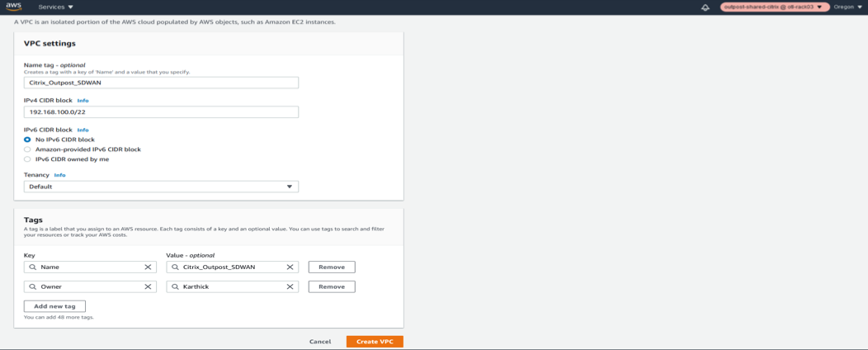Screen dimensions: 868x350
Task: Open Info link for IPv6 CIDR block
Action: pyautogui.click(x=83, y=130)
